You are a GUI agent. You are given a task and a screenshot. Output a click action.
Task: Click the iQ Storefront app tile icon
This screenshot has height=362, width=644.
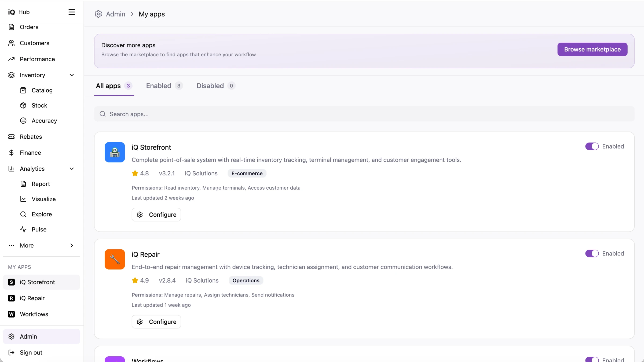115,152
